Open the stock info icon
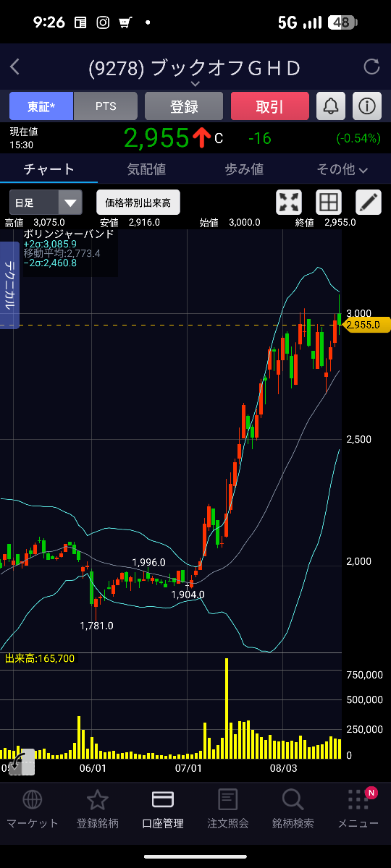The image size is (391, 868). tap(367, 106)
